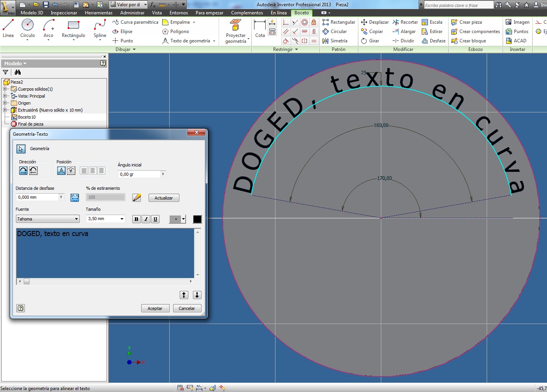Select the Rectángulo sketch tool
Screen dimensions: 547x392
coord(74,29)
